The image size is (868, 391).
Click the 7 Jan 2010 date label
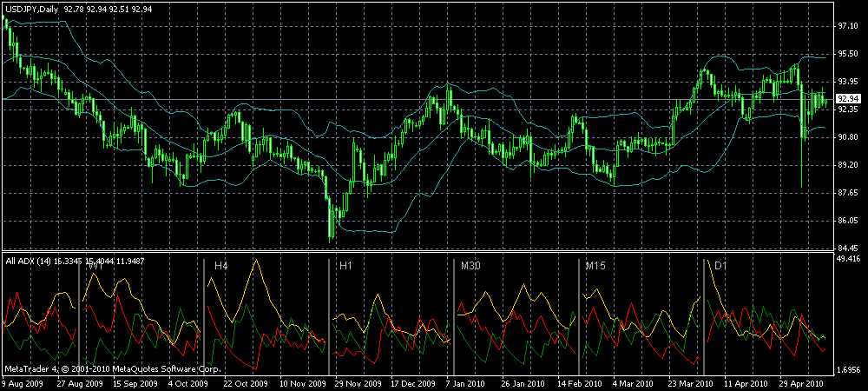click(x=465, y=383)
